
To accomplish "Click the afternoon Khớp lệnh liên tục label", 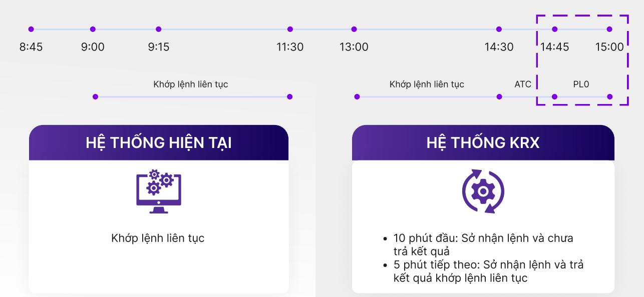I will coord(427,84).
